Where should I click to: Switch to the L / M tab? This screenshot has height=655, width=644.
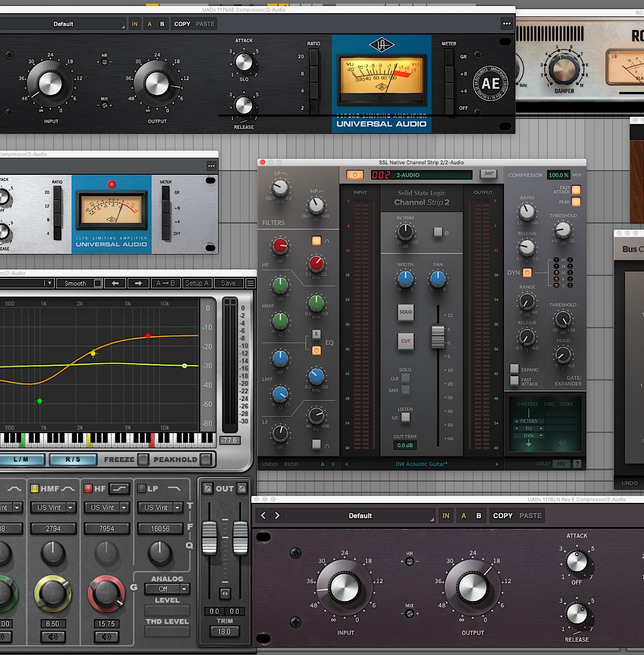coord(21,460)
